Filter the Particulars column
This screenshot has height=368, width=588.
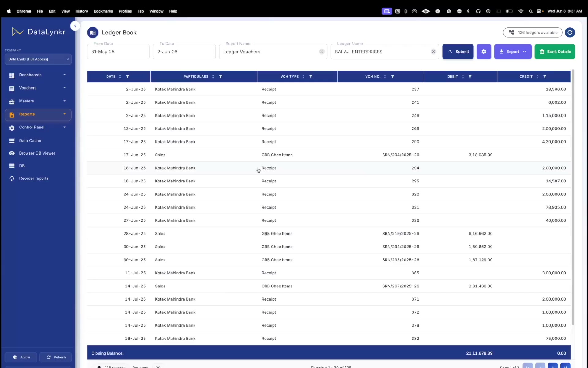point(221,77)
